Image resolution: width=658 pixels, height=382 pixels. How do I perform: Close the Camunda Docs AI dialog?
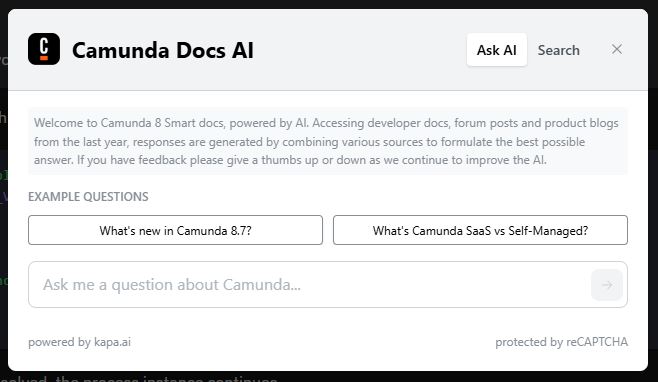pos(616,49)
